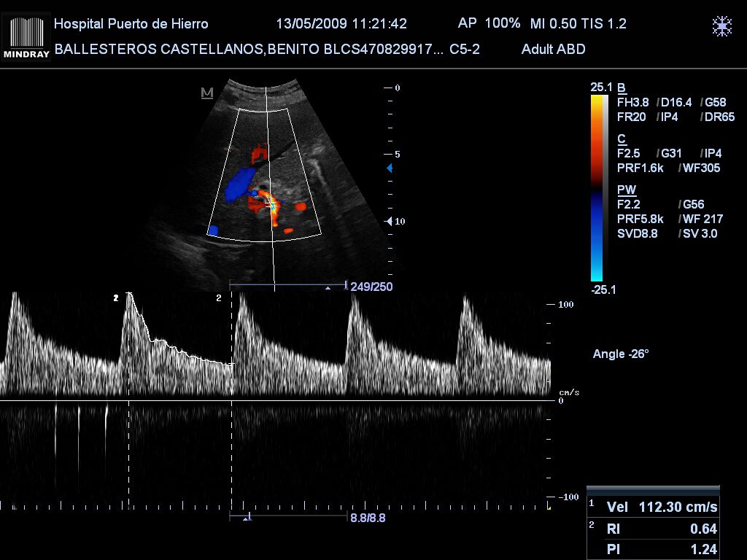Click the RI 0.64 measurement row
This screenshot has height=560, width=747.
click(662, 529)
